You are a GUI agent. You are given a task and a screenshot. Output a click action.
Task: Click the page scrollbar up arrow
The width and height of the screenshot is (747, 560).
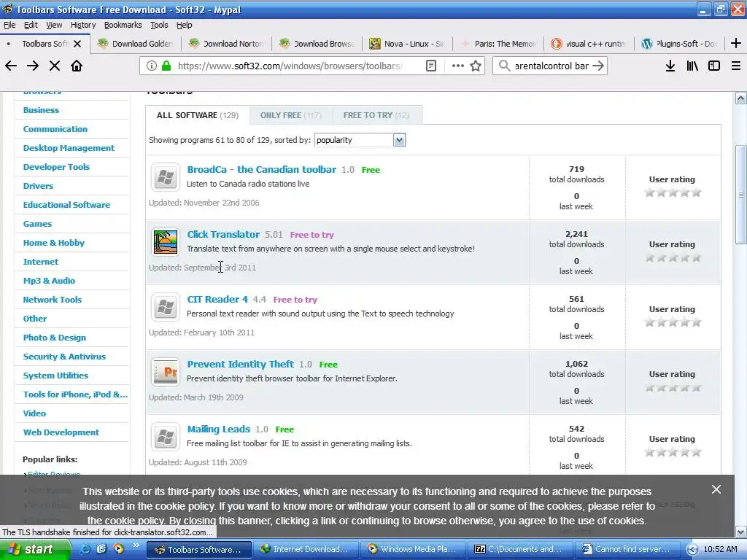[x=741, y=98]
